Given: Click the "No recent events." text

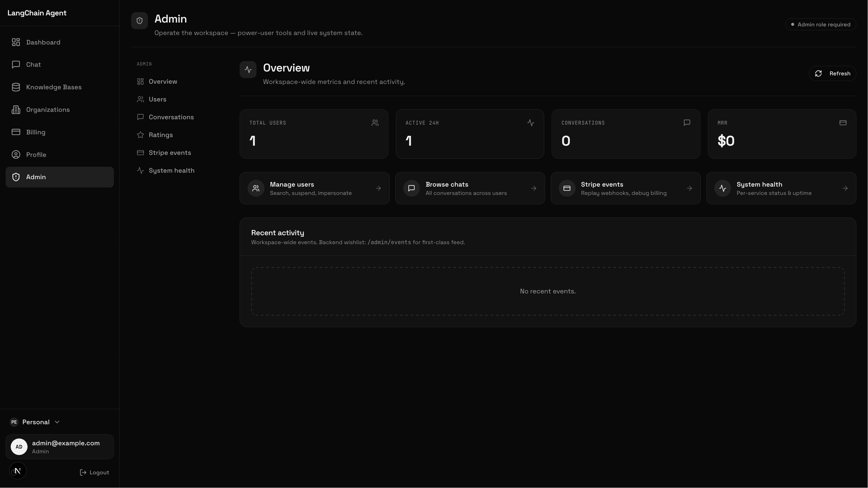Looking at the screenshot, I should pyautogui.click(x=548, y=292).
